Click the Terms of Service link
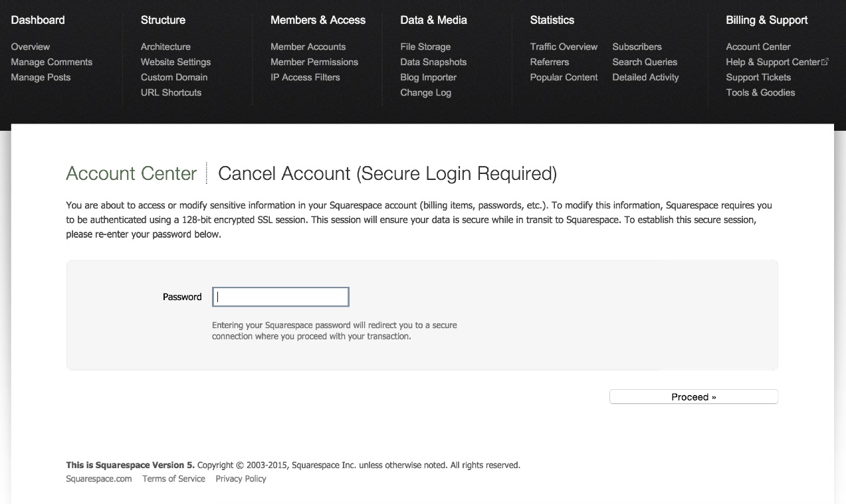 173,479
